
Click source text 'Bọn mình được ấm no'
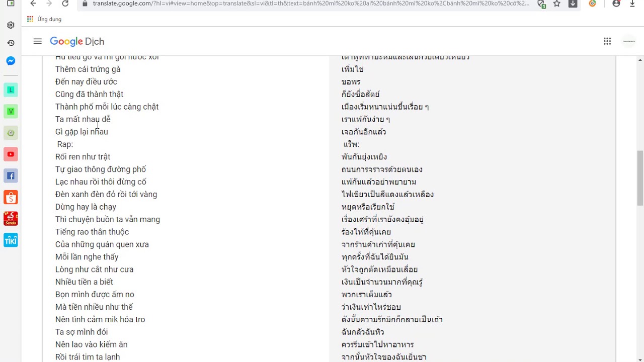(95, 295)
